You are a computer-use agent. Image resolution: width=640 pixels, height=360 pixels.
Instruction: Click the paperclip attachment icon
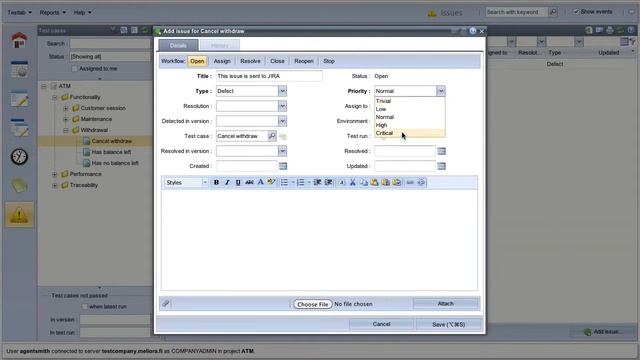(166, 303)
